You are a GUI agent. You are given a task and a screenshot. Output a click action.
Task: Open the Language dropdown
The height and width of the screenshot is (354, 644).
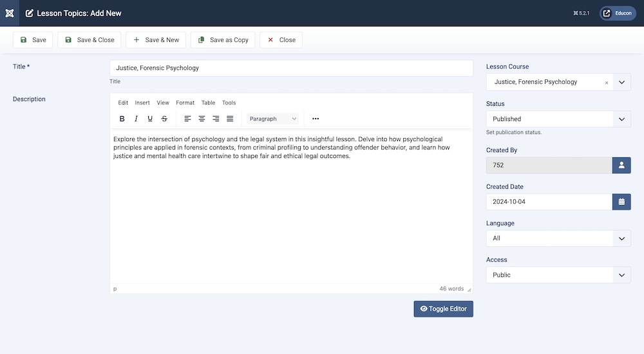coord(558,239)
